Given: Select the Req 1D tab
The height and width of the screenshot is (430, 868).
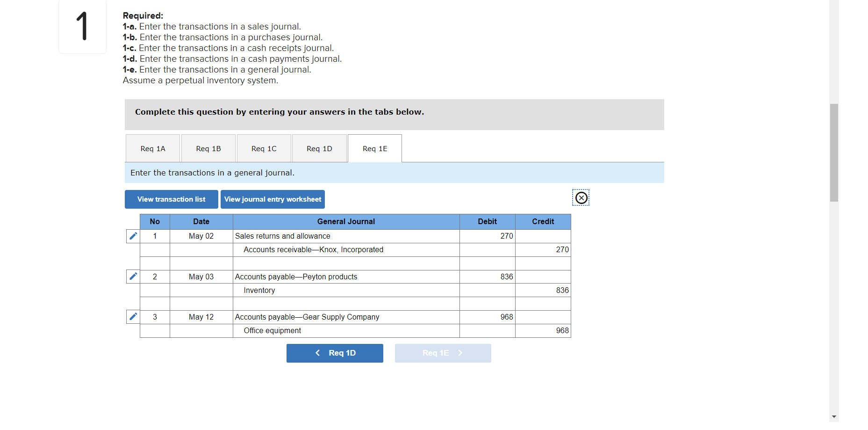Looking at the screenshot, I should [319, 148].
